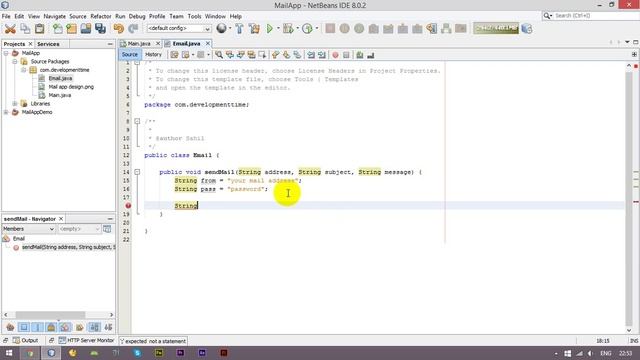
Task: Open the Debug menu
Action: click(x=137, y=16)
